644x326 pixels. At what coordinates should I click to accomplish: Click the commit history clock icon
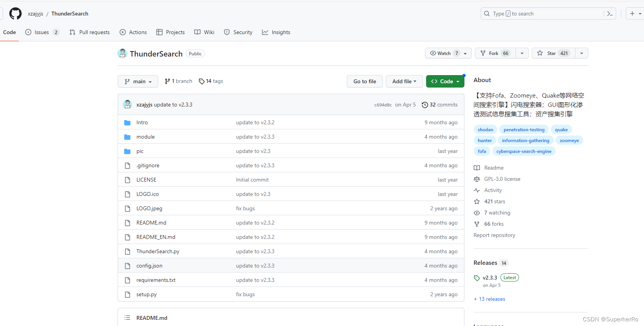[425, 105]
